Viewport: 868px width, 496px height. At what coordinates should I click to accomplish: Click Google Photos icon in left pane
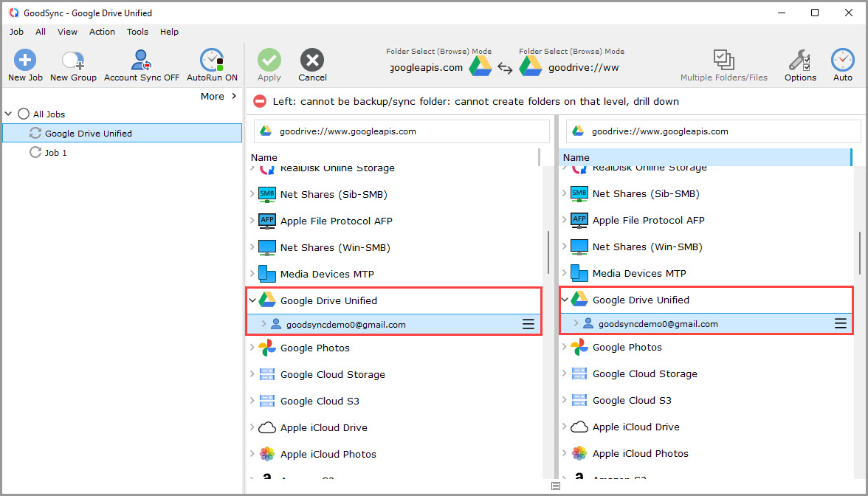pos(267,348)
